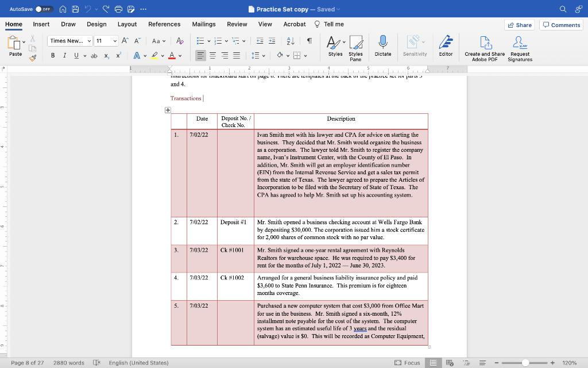Screen dimensions: 588x368
Task: Enable Focus mode in status bar
Action: pos(407,363)
